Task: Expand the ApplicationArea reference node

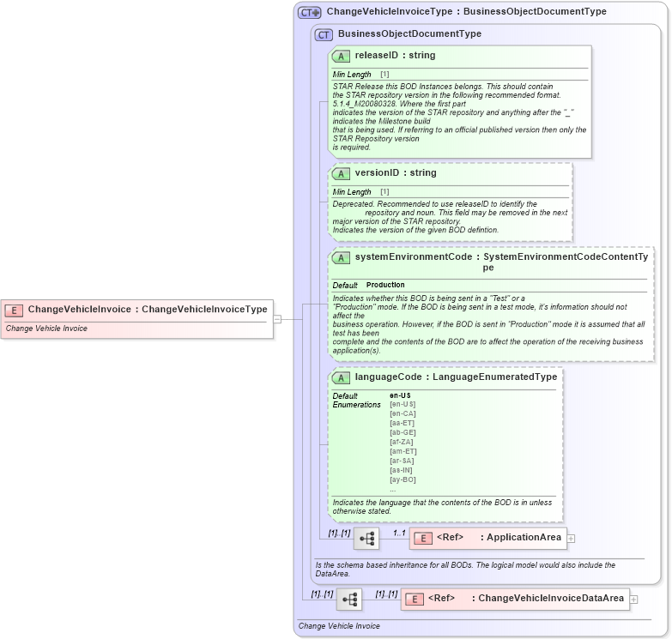Action: pyautogui.click(x=571, y=539)
